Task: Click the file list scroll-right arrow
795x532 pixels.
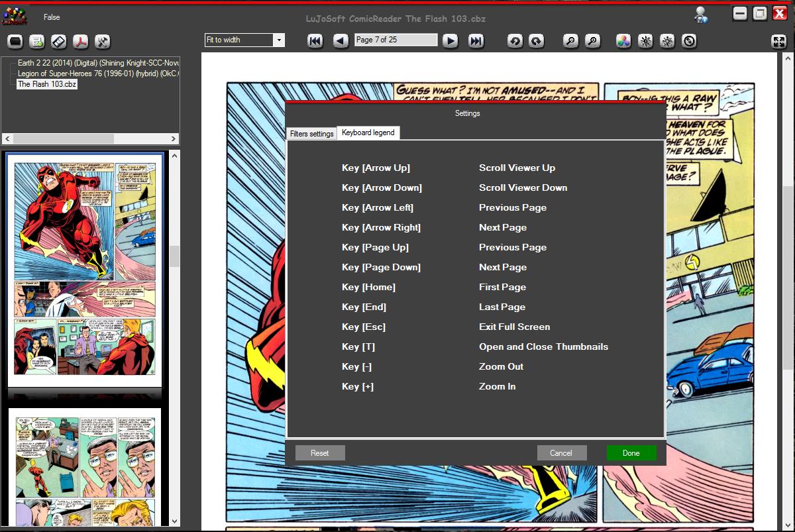Action: click(x=174, y=139)
